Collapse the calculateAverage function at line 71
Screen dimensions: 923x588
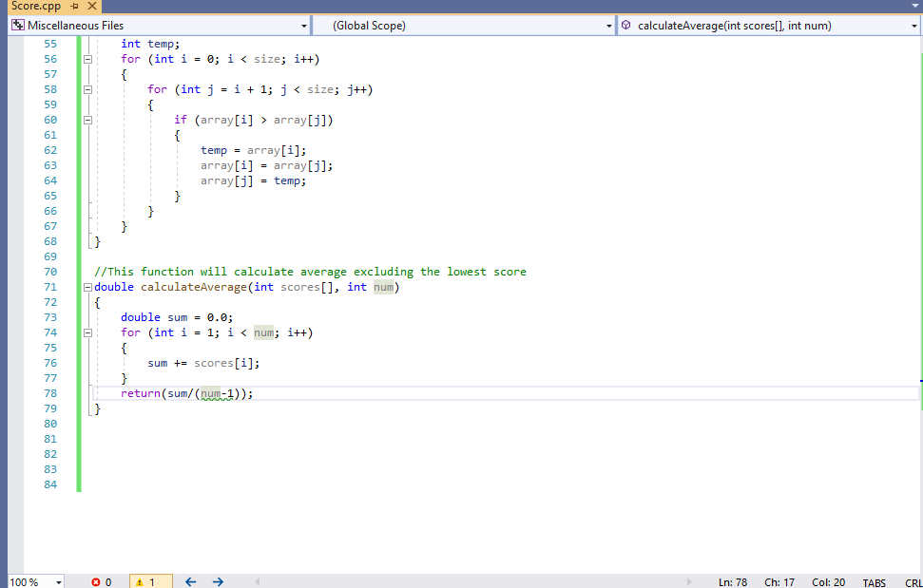[87, 287]
